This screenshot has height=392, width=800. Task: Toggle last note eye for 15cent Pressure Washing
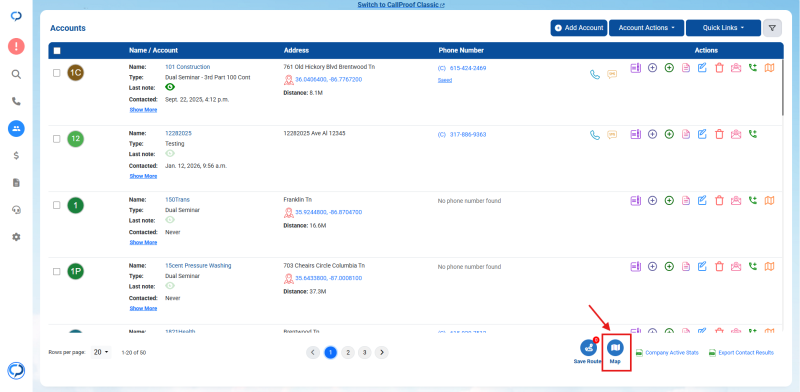[170, 285]
